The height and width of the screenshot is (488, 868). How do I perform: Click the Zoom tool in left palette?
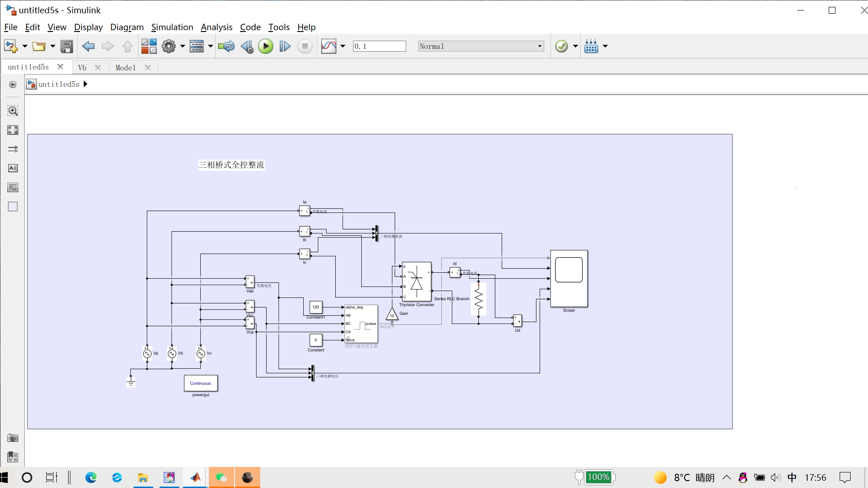(13, 111)
